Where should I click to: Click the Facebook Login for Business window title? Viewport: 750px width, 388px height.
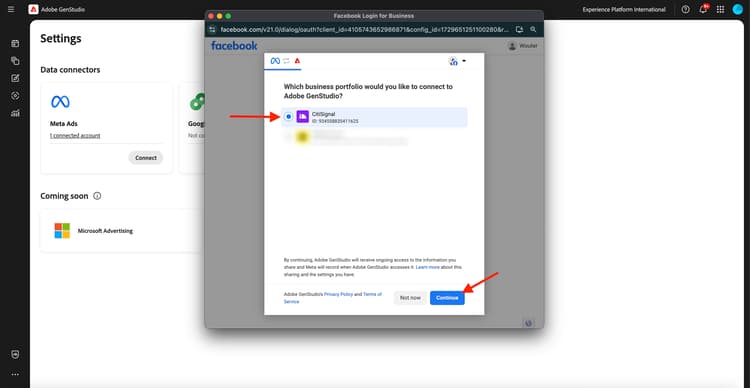(x=374, y=16)
